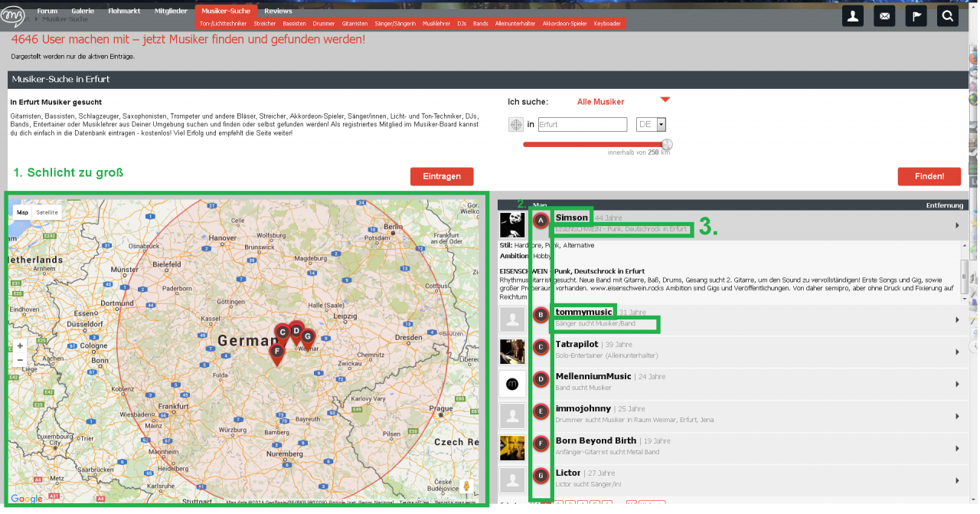Click map pin G near Weimar
Screen dimensions: 980x514
308,337
